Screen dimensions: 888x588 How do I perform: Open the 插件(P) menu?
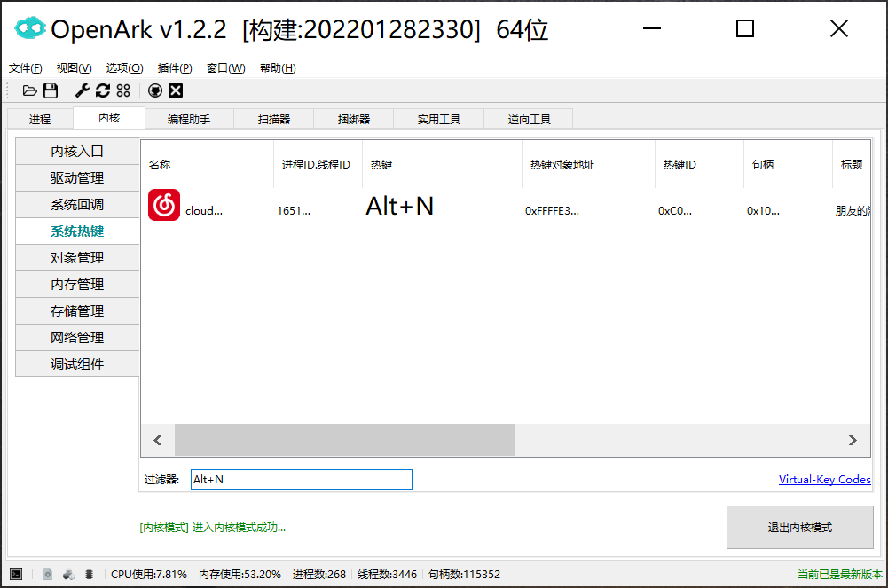175,68
